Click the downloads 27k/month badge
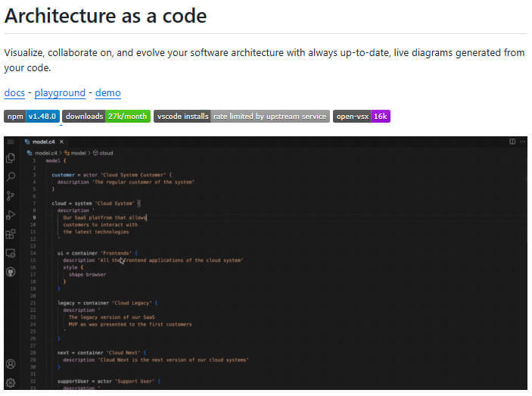532x396 pixels. tap(106, 117)
